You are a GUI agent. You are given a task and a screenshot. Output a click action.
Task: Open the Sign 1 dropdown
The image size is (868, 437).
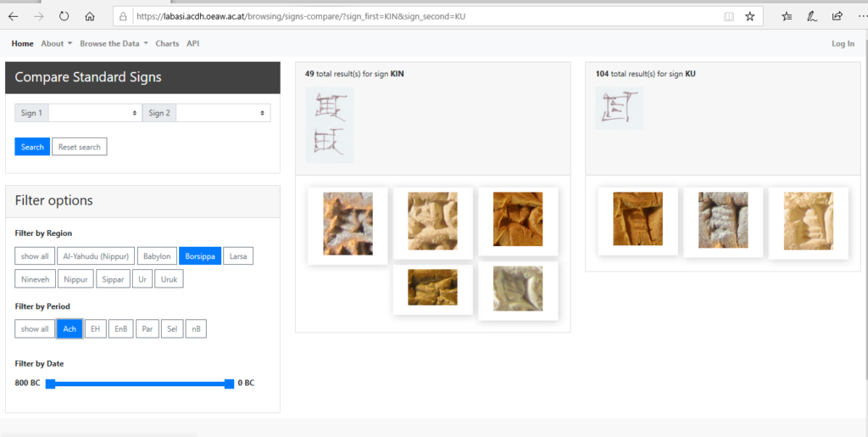(x=95, y=113)
